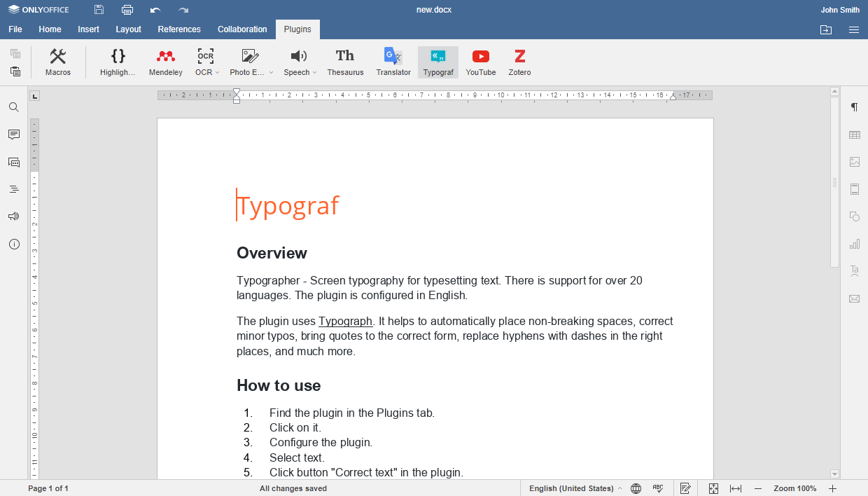Switch to the Layout tab
This screenshot has width=868, height=496.
click(129, 29)
